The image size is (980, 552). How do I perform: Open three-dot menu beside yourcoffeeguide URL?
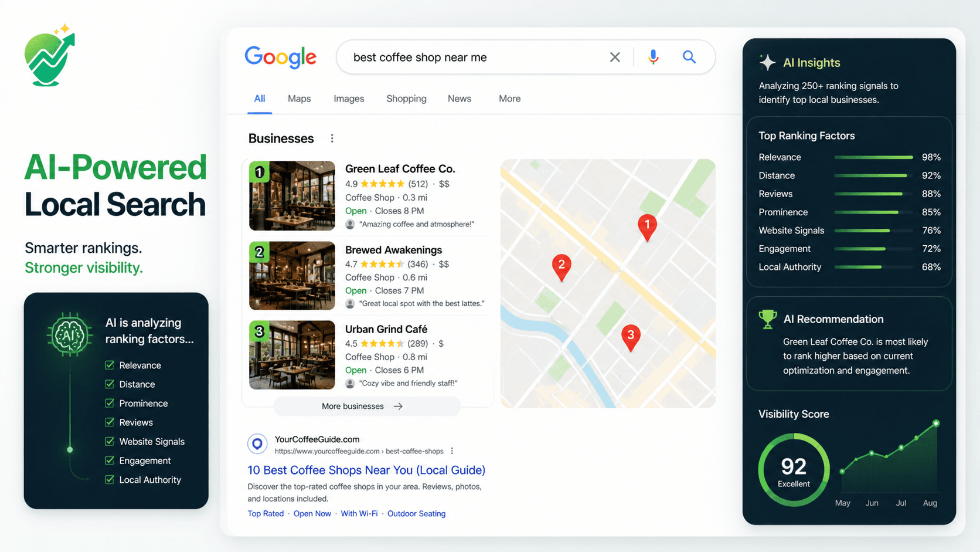(452, 451)
